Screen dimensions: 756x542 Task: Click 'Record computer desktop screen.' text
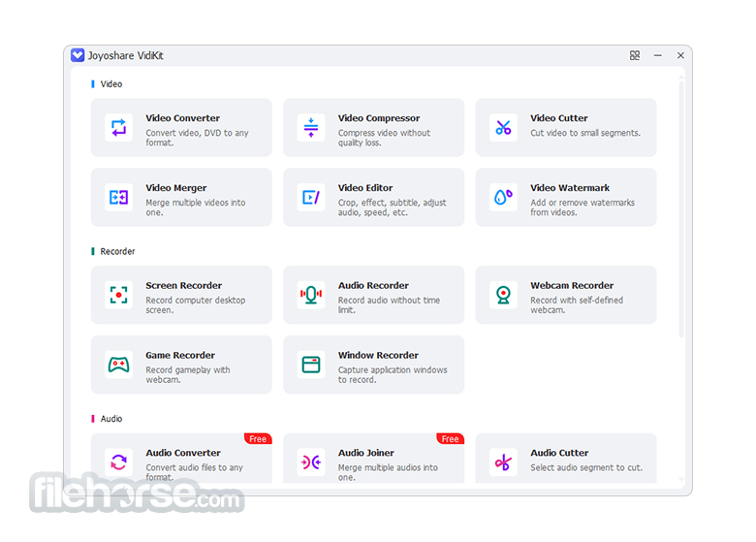[196, 304]
